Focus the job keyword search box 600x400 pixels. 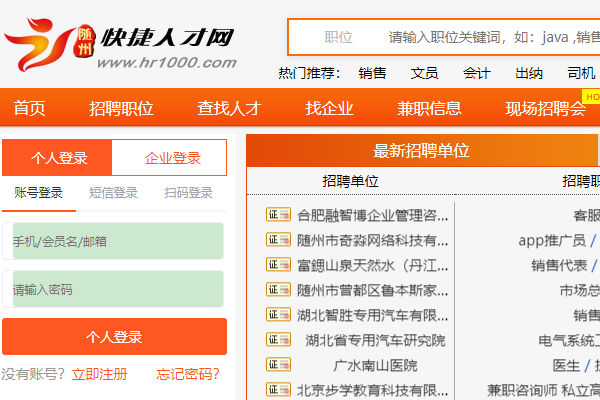point(494,37)
